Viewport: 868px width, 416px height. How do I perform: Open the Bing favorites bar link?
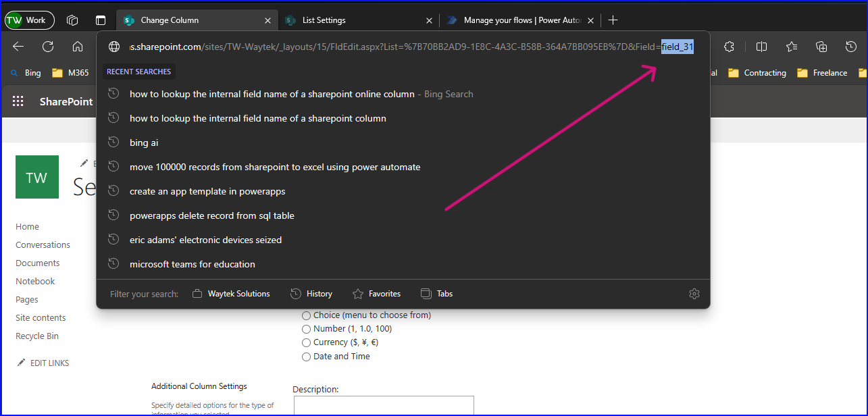pos(25,73)
